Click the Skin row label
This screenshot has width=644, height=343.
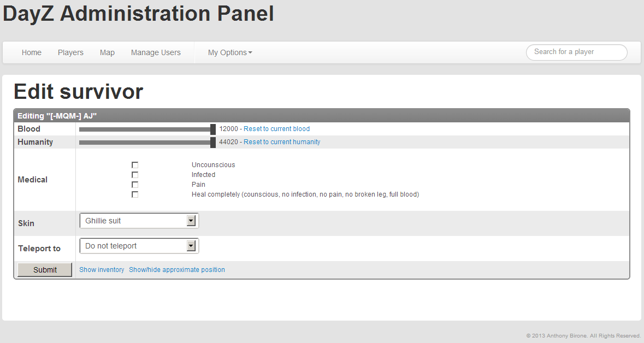pos(26,223)
